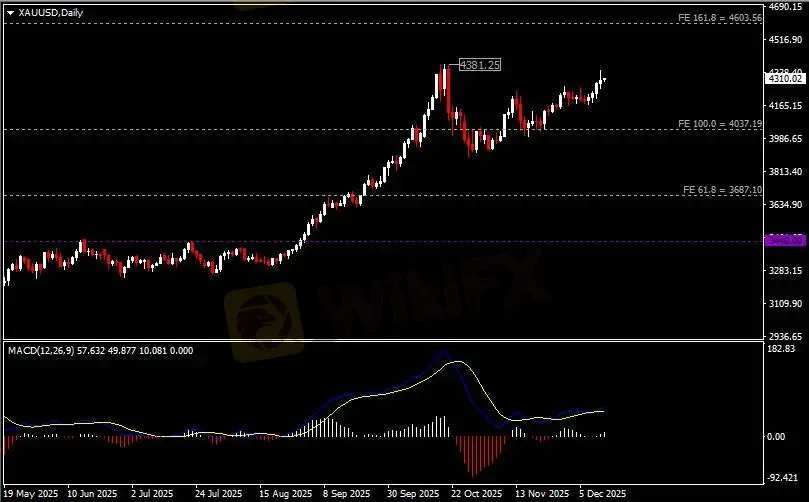
Task: Select the 22 Oct 2025 date marker
Action: (477, 494)
